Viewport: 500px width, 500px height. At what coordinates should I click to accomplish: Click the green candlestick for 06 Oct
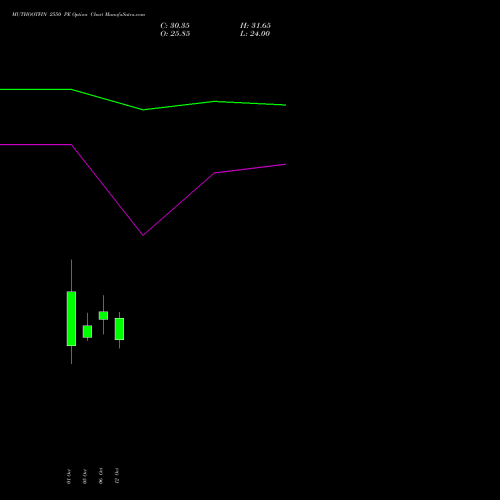point(103,315)
